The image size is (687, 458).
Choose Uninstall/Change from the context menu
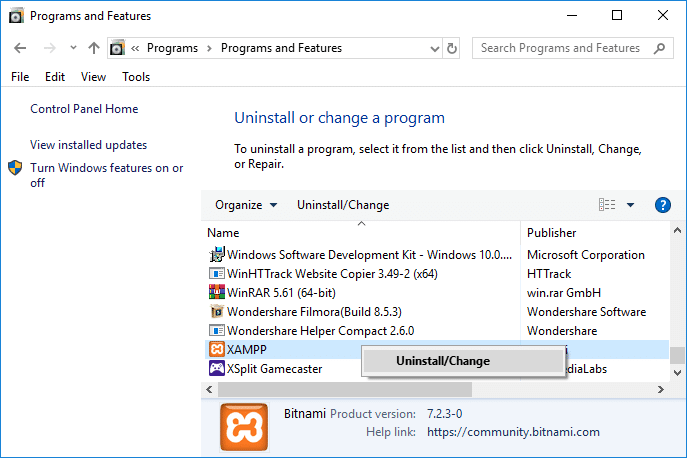click(443, 361)
